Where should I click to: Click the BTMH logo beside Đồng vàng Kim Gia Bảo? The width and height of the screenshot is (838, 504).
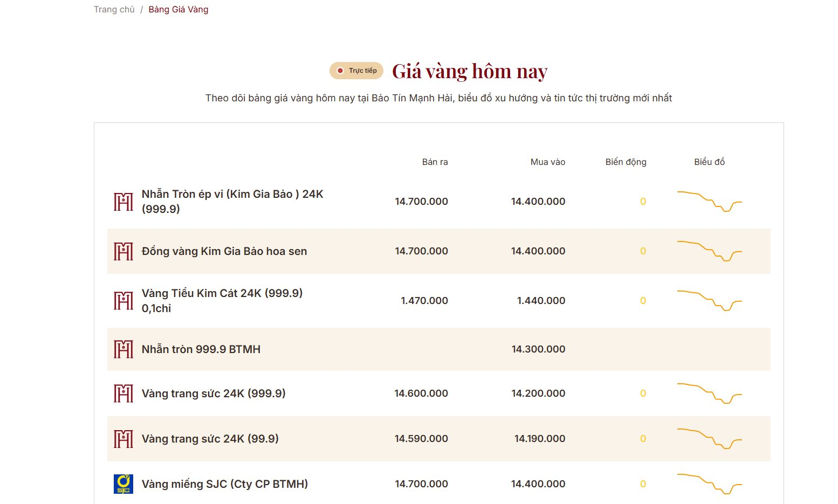(123, 251)
